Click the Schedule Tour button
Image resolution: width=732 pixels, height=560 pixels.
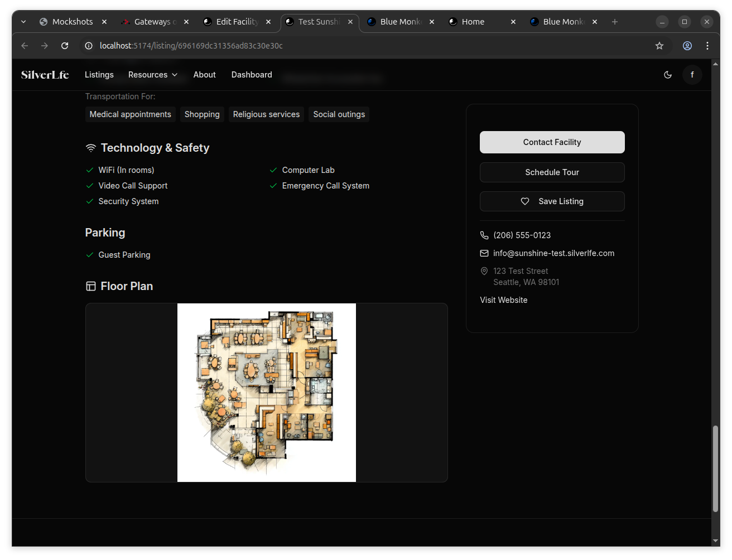pyautogui.click(x=552, y=172)
